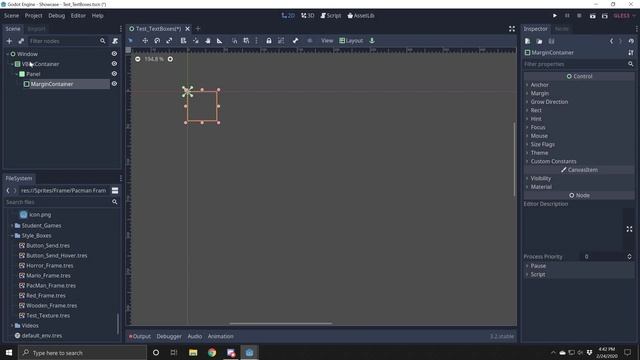Switch to the Script workspace
The width and height of the screenshot is (640, 360).
click(x=331, y=16)
